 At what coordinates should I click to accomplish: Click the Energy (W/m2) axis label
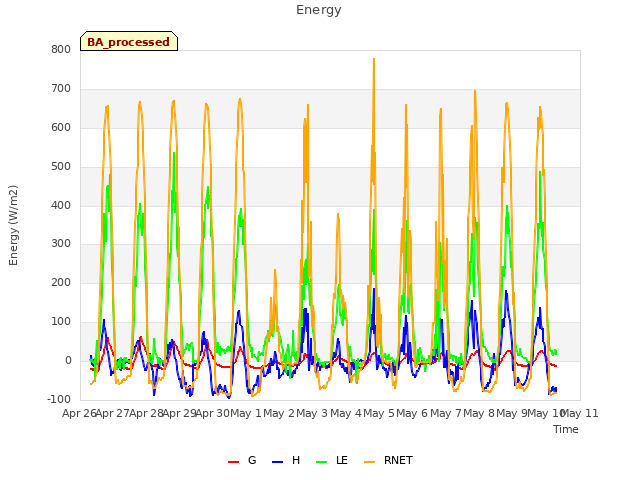pos(13,225)
